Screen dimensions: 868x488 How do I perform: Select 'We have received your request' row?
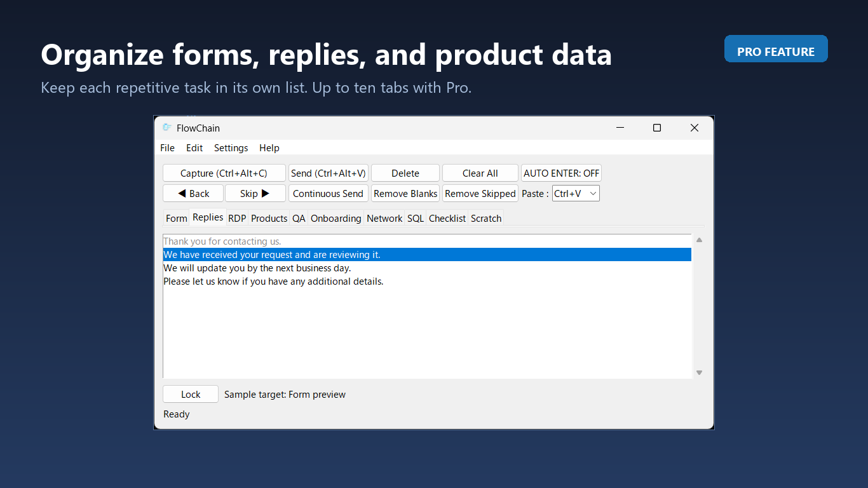click(x=427, y=254)
